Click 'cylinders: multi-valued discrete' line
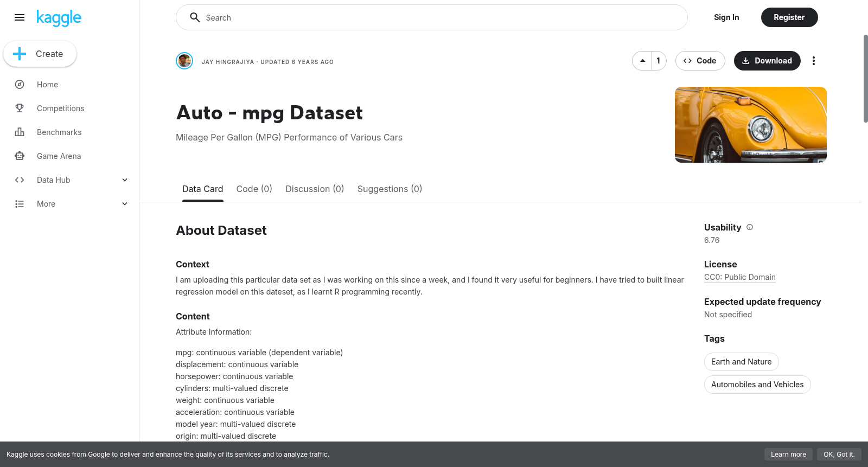This screenshot has width=868, height=467. tap(232, 388)
